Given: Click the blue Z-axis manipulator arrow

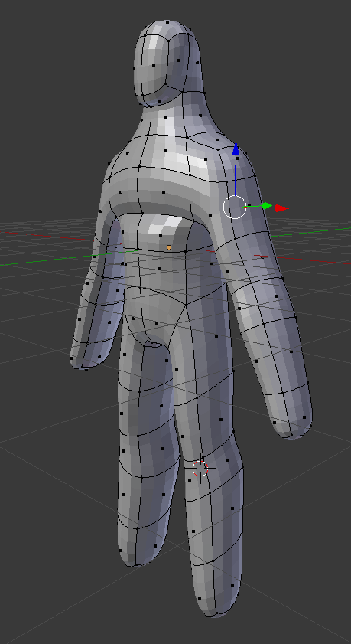Looking at the screenshot, I should (x=236, y=149).
